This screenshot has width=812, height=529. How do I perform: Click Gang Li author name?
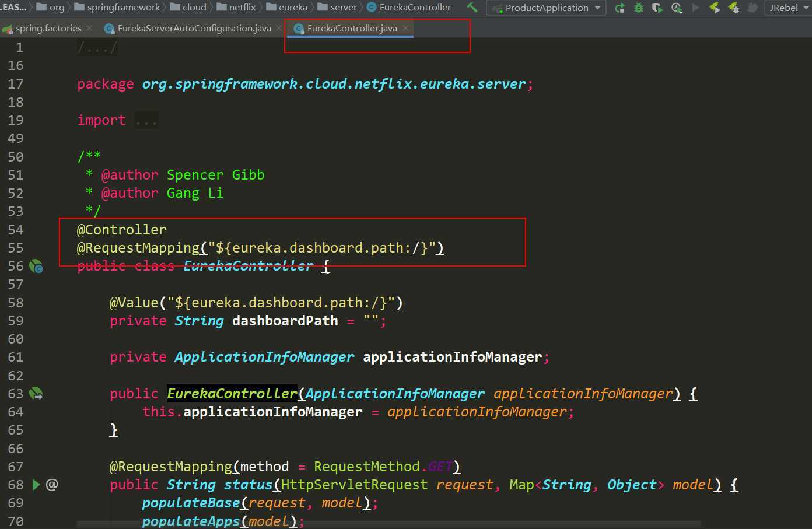[x=195, y=193]
